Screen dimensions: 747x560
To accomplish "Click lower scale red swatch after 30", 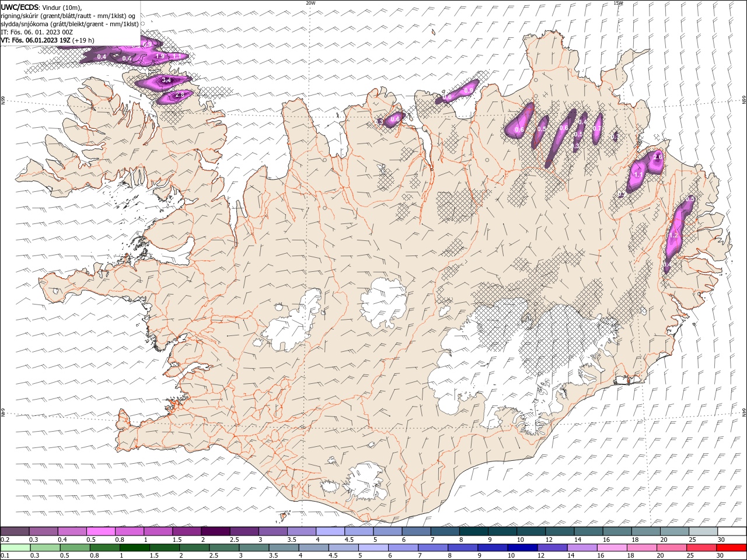I will (731, 548).
